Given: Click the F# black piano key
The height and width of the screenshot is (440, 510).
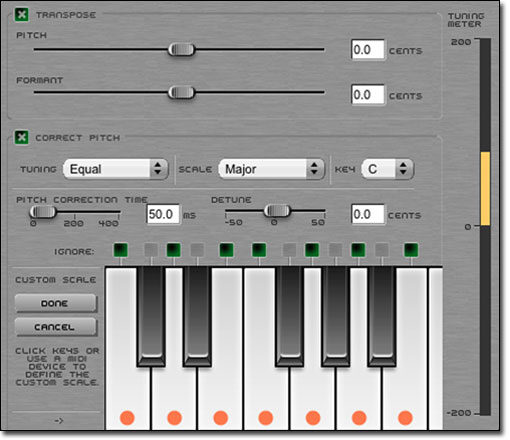Looking at the screenshot, I should [290, 317].
